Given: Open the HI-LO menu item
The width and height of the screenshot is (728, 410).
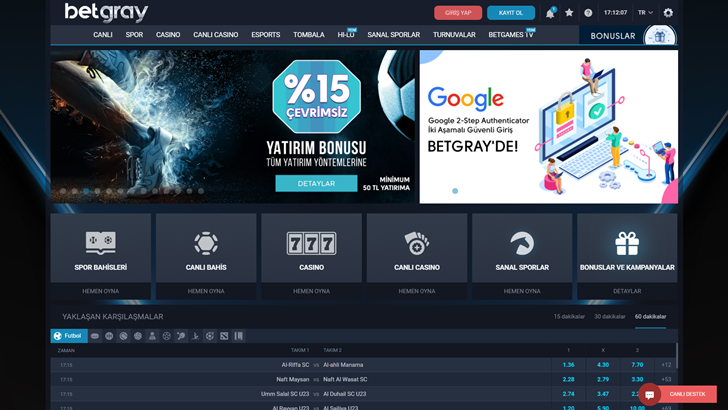Looking at the screenshot, I should pyautogui.click(x=346, y=35).
